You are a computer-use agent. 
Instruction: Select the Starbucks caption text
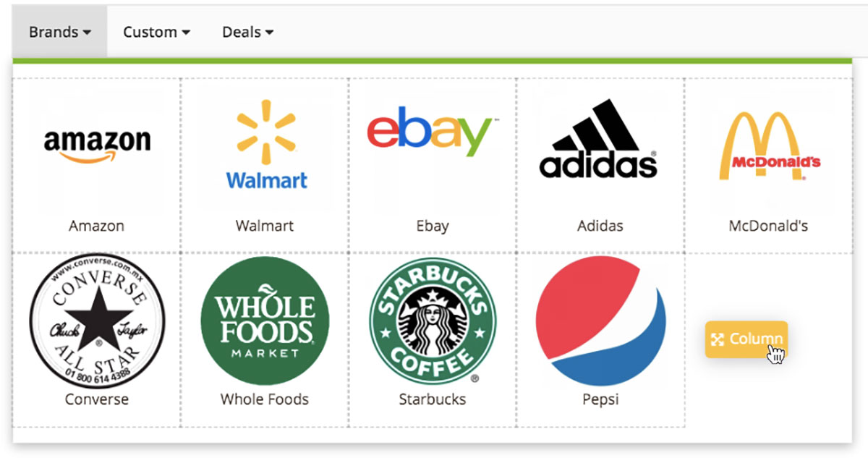click(433, 399)
